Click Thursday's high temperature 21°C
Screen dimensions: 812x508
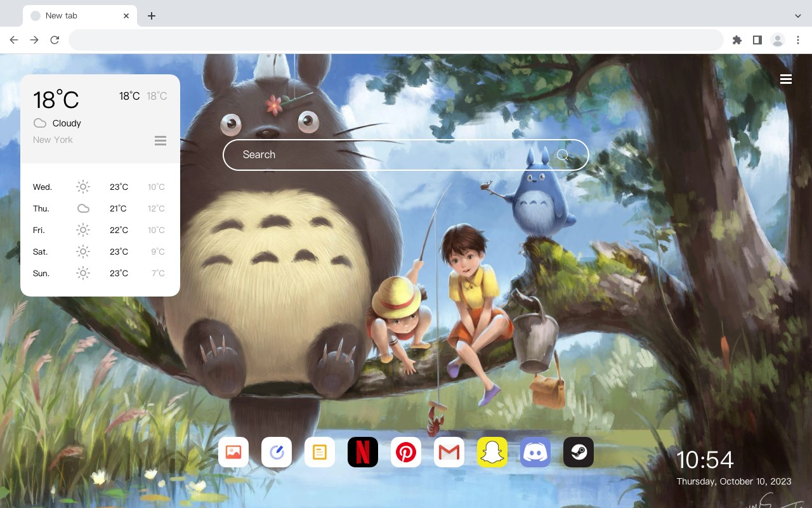[x=119, y=209]
